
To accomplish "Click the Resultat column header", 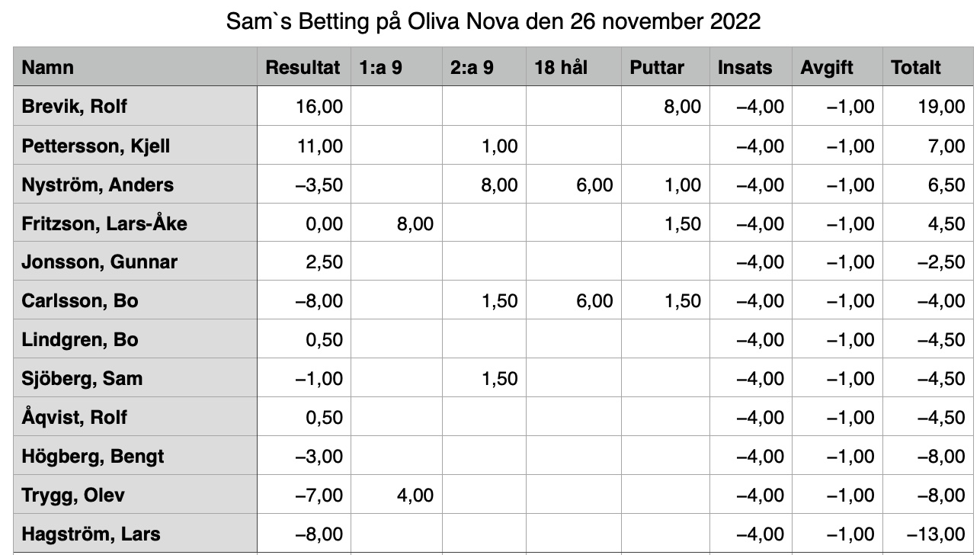I will pyautogui.click(x=304, y=67).
